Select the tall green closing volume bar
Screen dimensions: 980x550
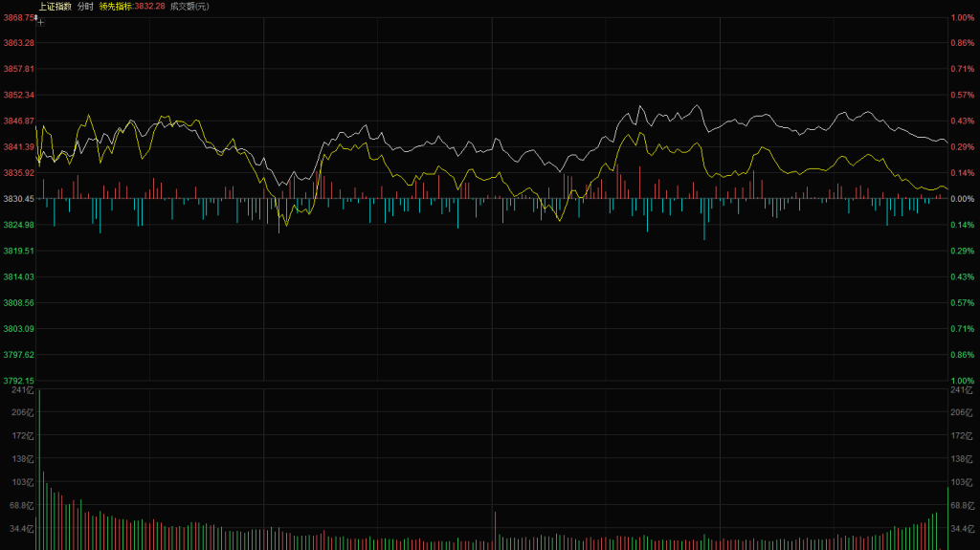(947, 517)
